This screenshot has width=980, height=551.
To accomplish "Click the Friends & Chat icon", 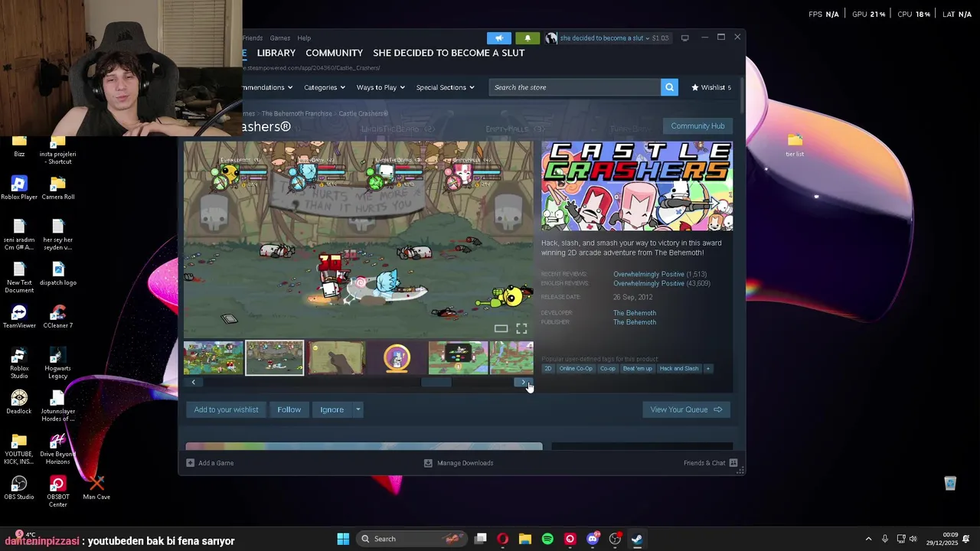I will click(733, 463).
